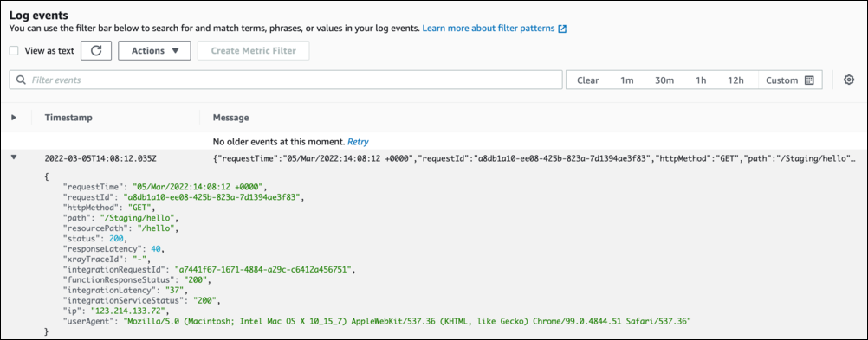Screen dimensions: 868x340
Task: Click Retry to load older events
Action: click(x=358, y=142)
